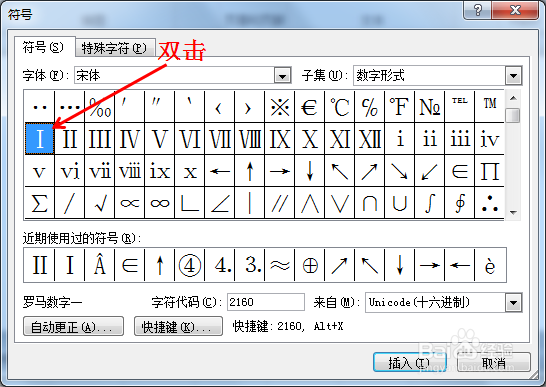Image resolution: width=546 pixels, height=387 pixels.
Task: Switch to the 符号(S) tab
Action: [44, 47]
